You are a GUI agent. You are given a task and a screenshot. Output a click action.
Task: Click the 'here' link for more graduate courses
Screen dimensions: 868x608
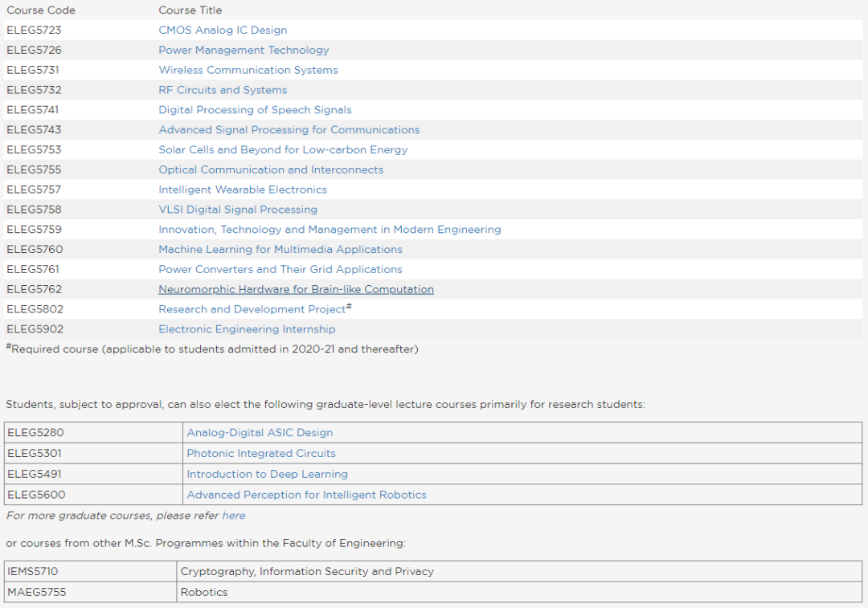234,515
